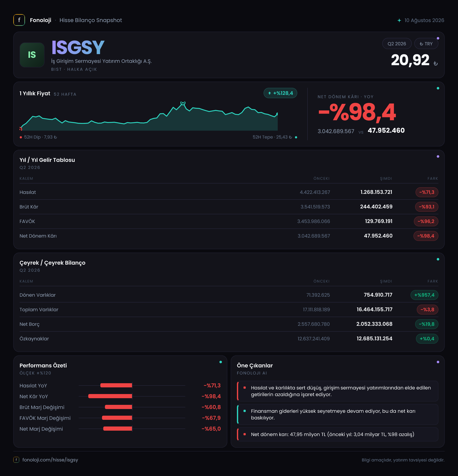Click the Net Marj Değişimi bar
The height and width of the screenshot is (476, 458).
pos(118,429)
